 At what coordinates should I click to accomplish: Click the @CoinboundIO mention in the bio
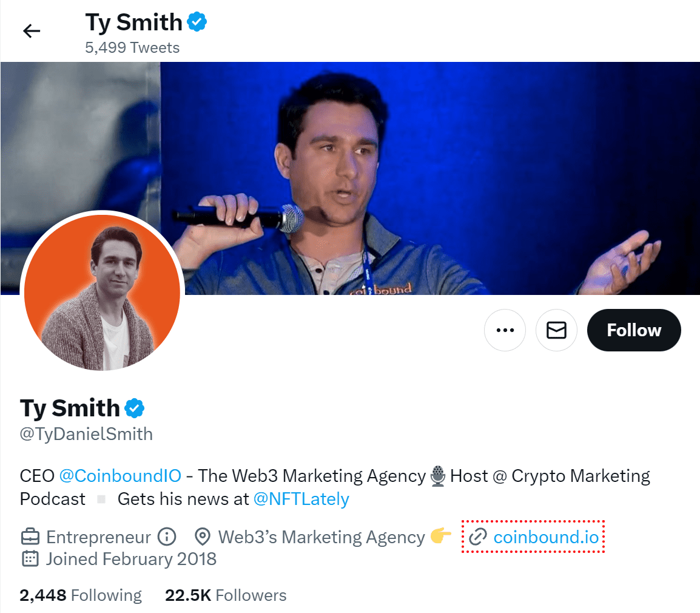[121, 476]
